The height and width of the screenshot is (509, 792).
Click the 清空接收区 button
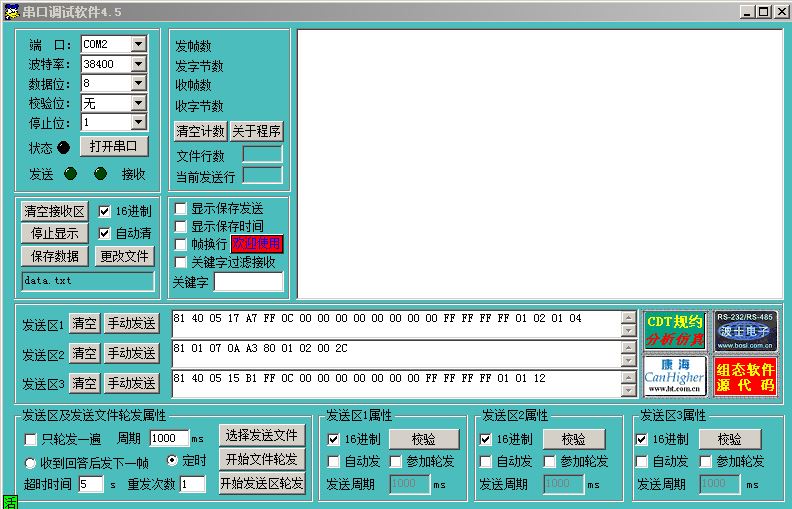55,211
